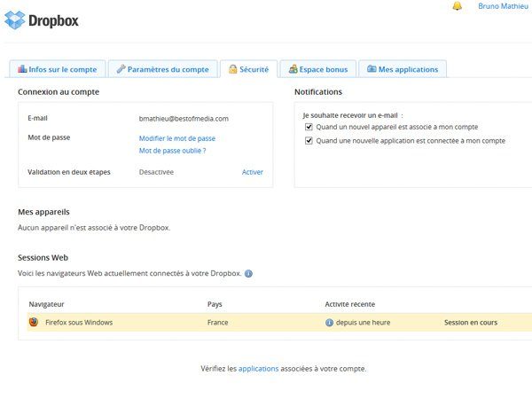Click the apps icon on Mes applications tab
This screenshot has width=532, height=399.
pos(372,69)
